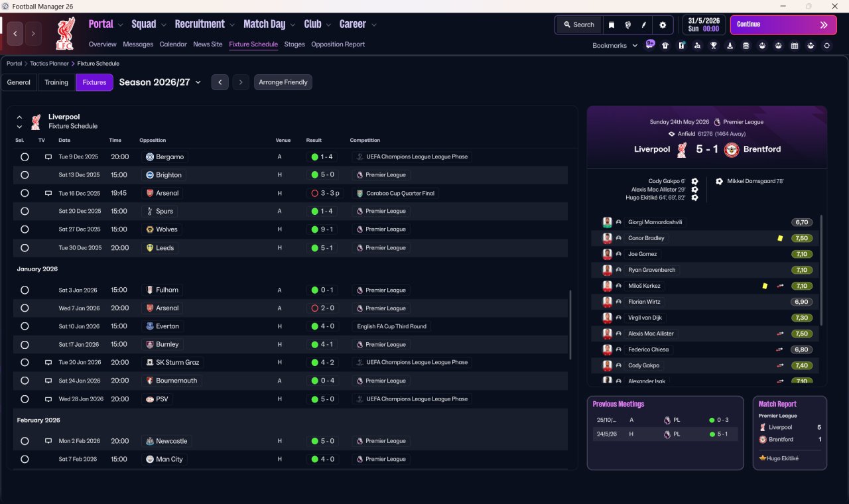Select the SK Sturm Graz fixture radio button

pos(25,363)
